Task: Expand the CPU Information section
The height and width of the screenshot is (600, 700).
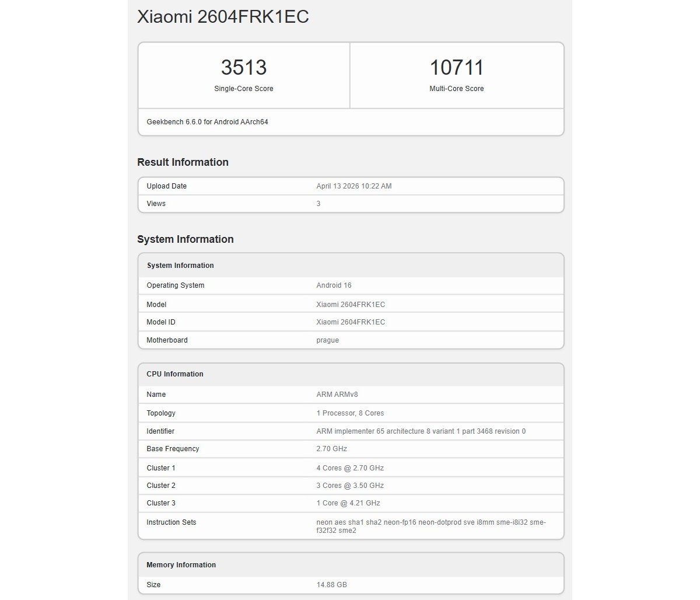Action: [174, 374]
